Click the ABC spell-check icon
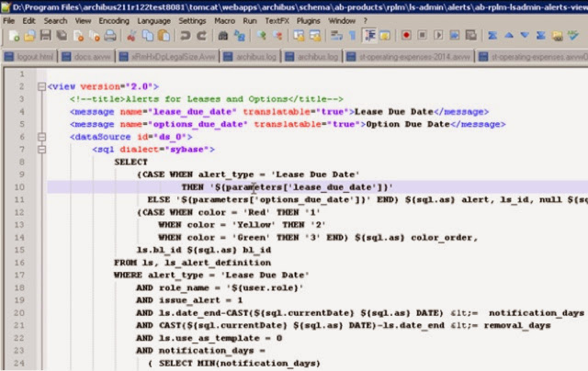This screenshot has height=371, width=588. click(x=573, y=36)
